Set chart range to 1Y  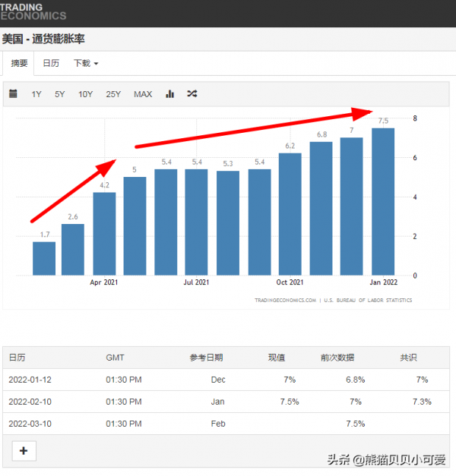36,94
